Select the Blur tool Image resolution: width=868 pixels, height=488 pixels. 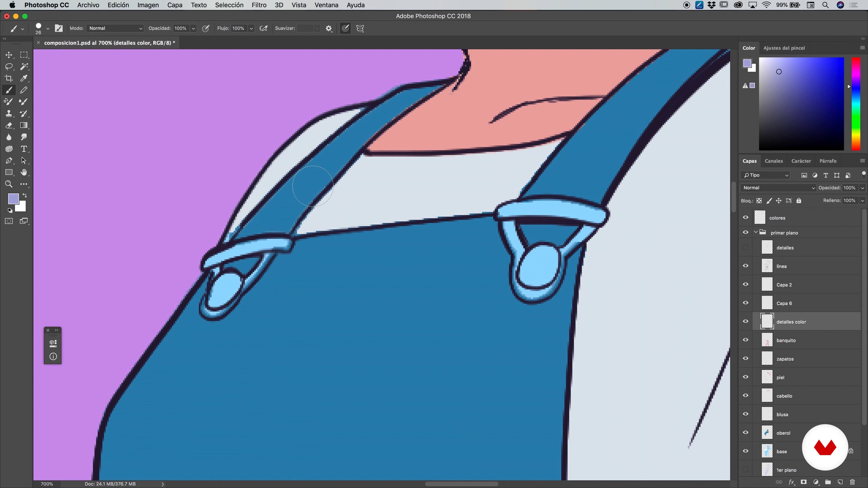9,137
